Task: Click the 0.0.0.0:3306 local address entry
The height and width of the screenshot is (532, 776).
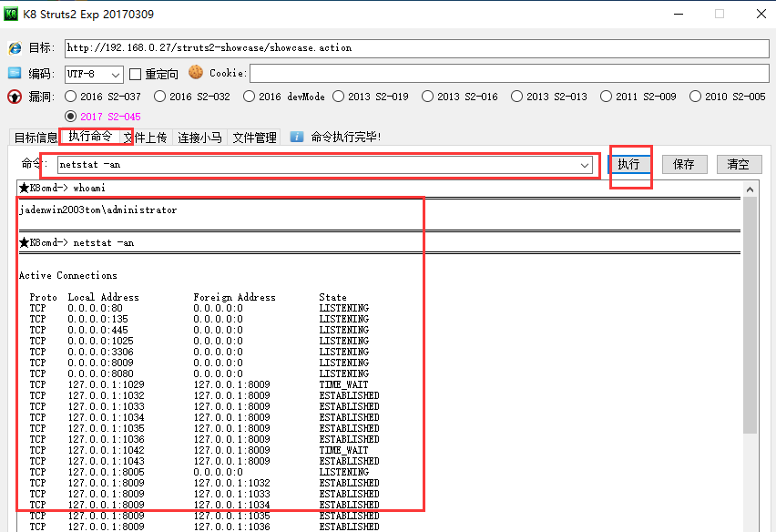Action: (100, 352)
